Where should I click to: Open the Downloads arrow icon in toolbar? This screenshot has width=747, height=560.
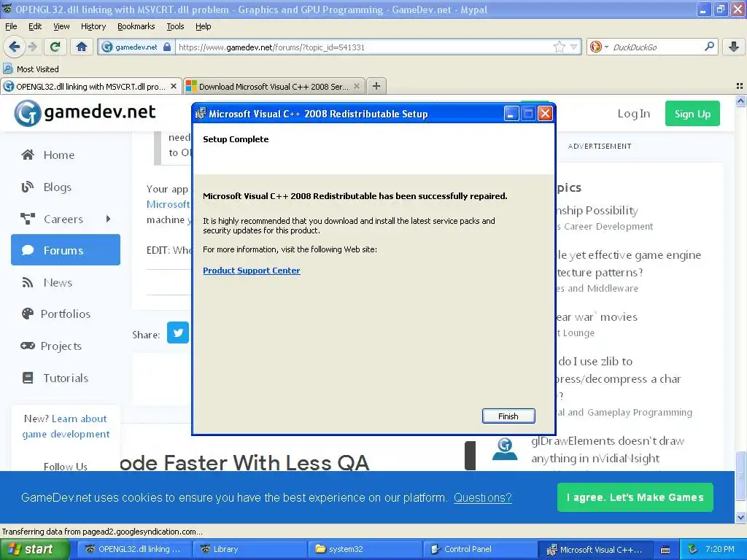click(734, 47)
